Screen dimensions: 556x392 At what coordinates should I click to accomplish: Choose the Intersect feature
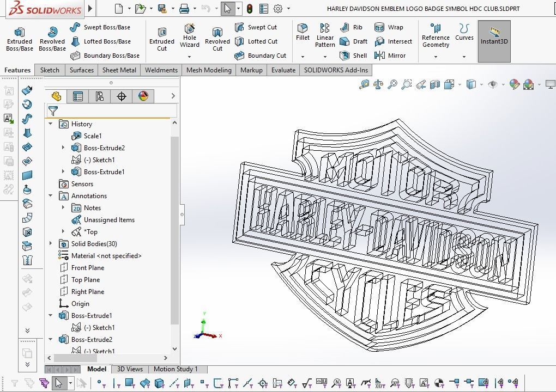tap(393, 41)
